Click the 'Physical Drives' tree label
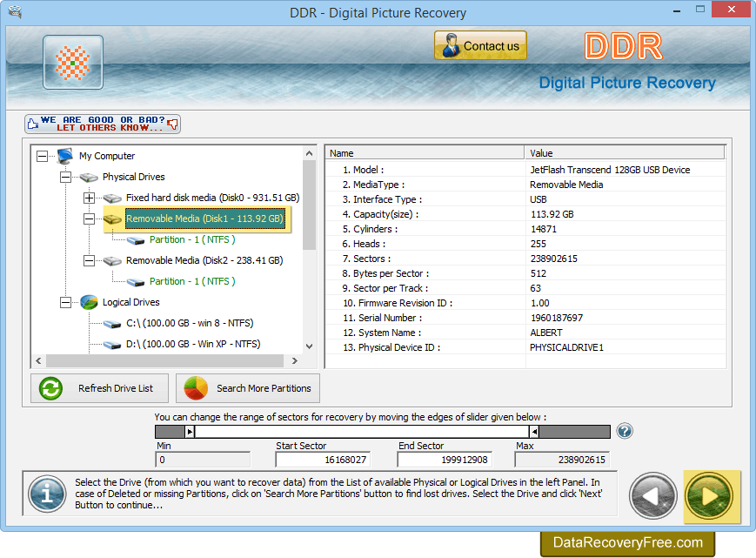 pyautogui.click(x=134, y=177)
